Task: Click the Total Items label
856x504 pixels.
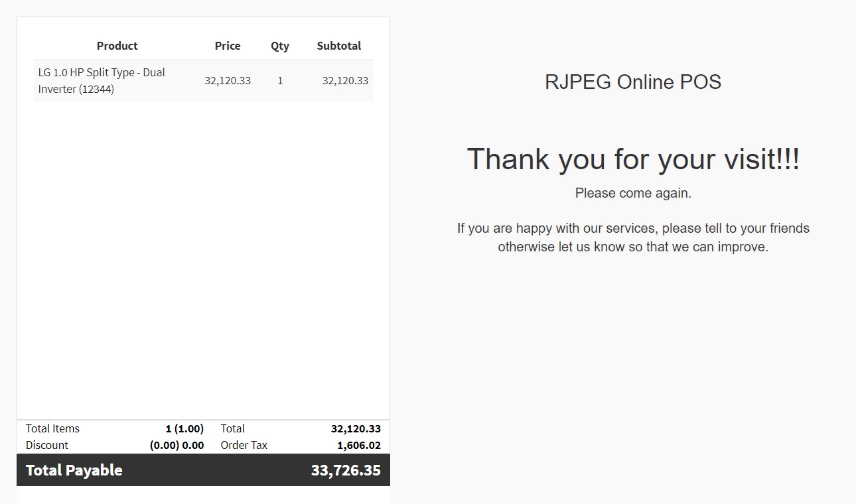Action: [x=52, y=428]
